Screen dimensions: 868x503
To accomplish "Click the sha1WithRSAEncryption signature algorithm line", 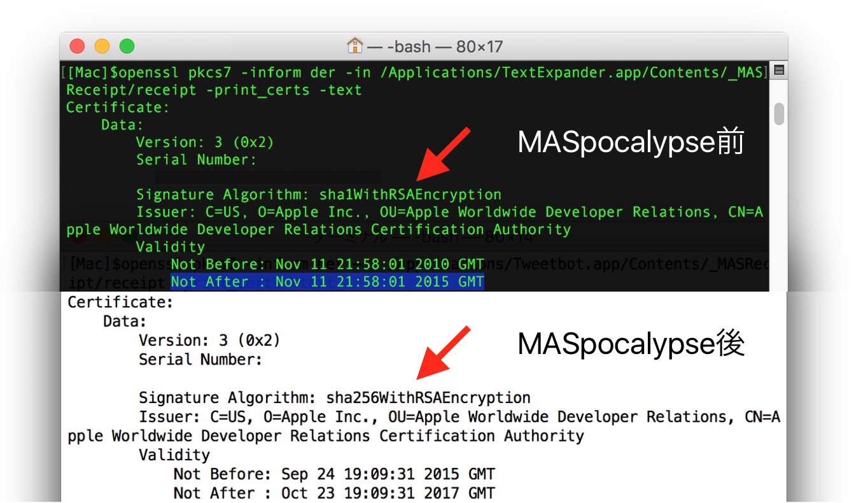I will pos(319,194).
